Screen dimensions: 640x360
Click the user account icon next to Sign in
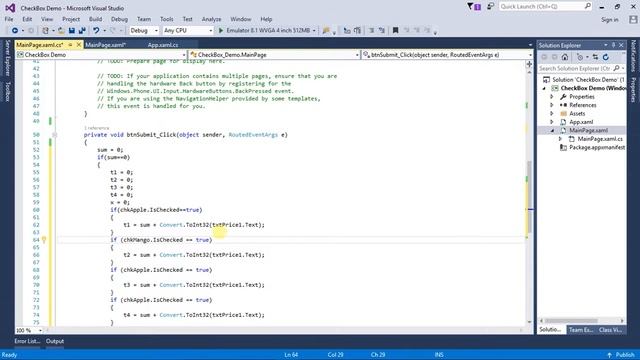pos(633,20)
